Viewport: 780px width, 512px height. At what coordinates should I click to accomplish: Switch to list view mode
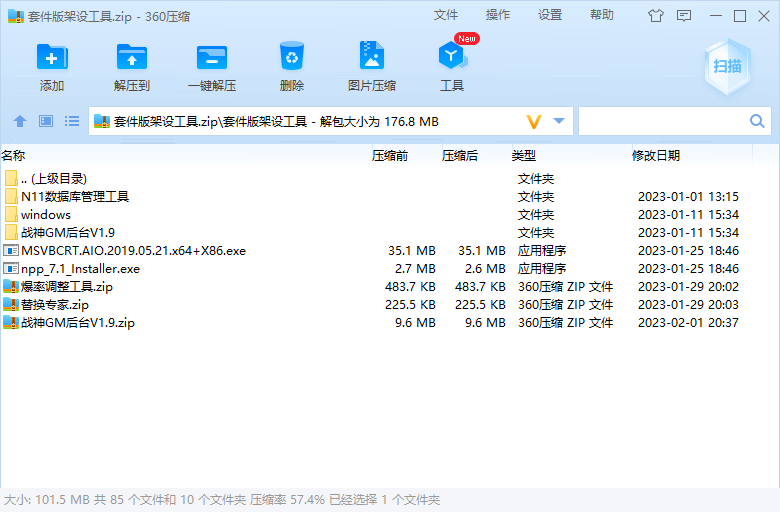pyautogui.click(x=72, y=121)
